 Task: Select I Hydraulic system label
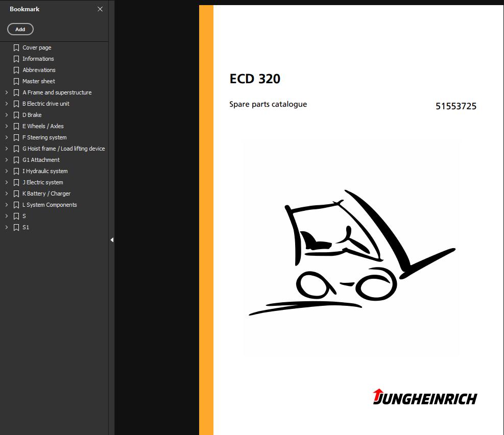point(45,171)
